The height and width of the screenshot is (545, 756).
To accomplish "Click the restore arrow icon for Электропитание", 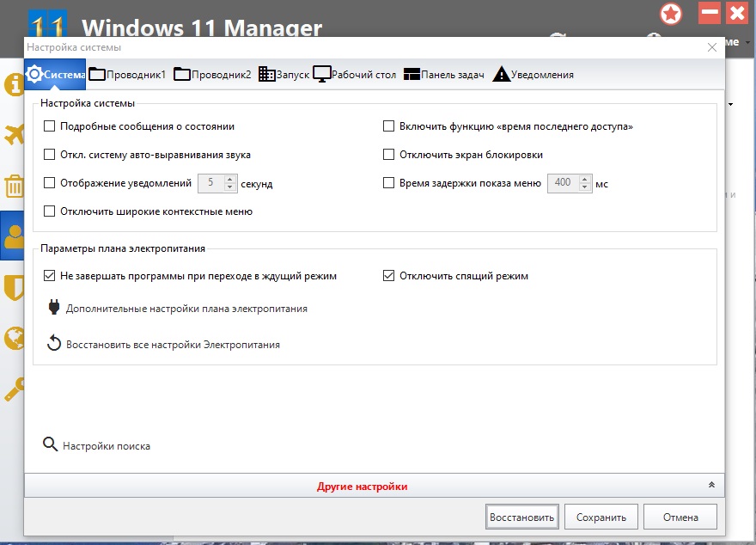I will (53, 344).
